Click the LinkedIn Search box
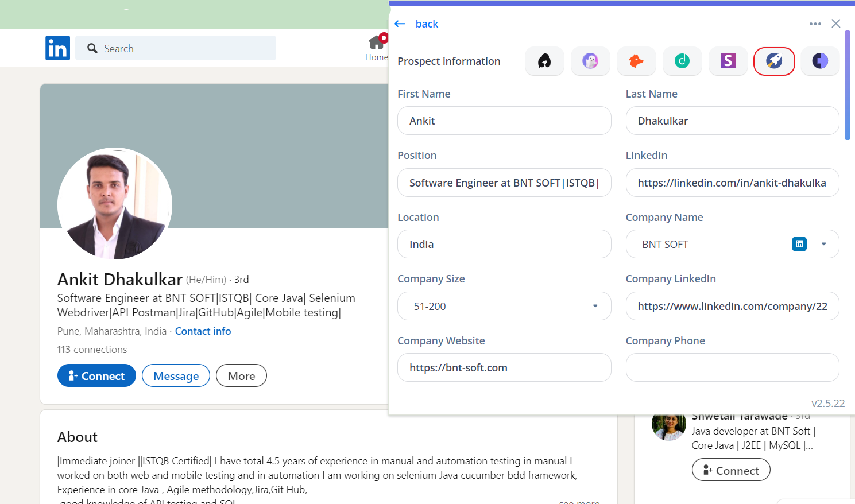 [176, 48]
